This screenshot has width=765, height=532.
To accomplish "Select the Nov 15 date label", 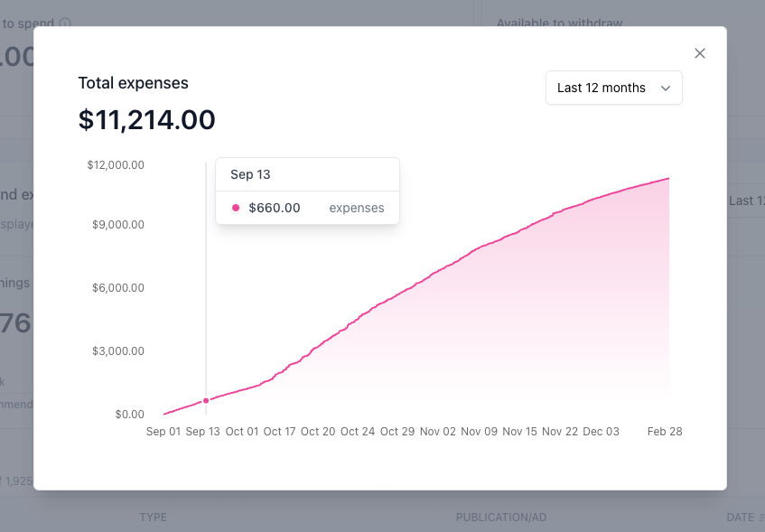I will click(519, 432).
